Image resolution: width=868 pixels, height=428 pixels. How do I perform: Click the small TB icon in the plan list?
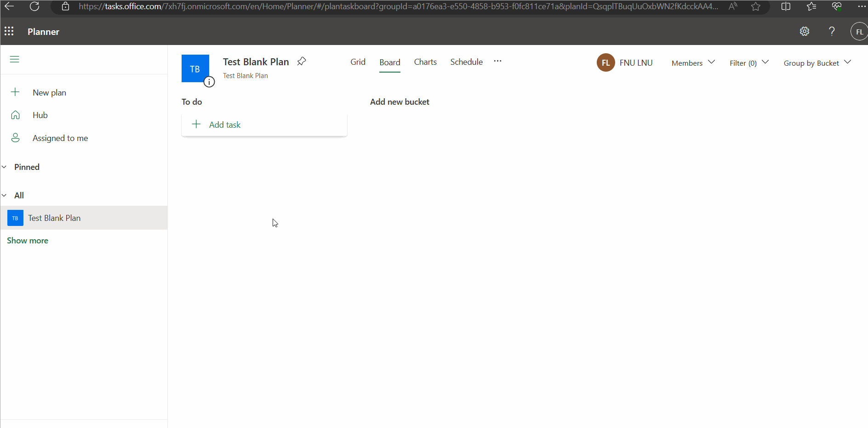[15, 218]
